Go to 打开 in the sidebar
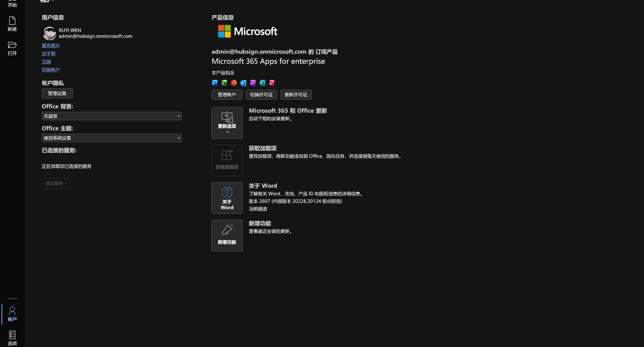This screenshot has height=347, width=644. tap(12, 48)
